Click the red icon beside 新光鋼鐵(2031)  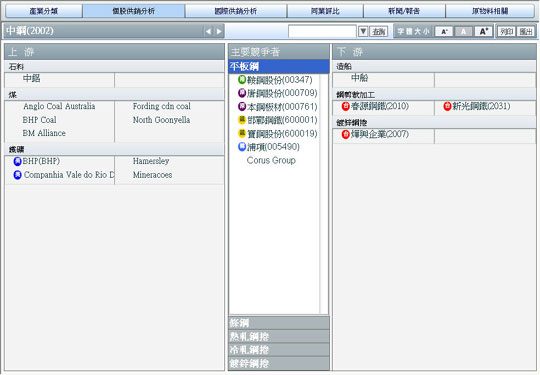click(x=447, y=106)
